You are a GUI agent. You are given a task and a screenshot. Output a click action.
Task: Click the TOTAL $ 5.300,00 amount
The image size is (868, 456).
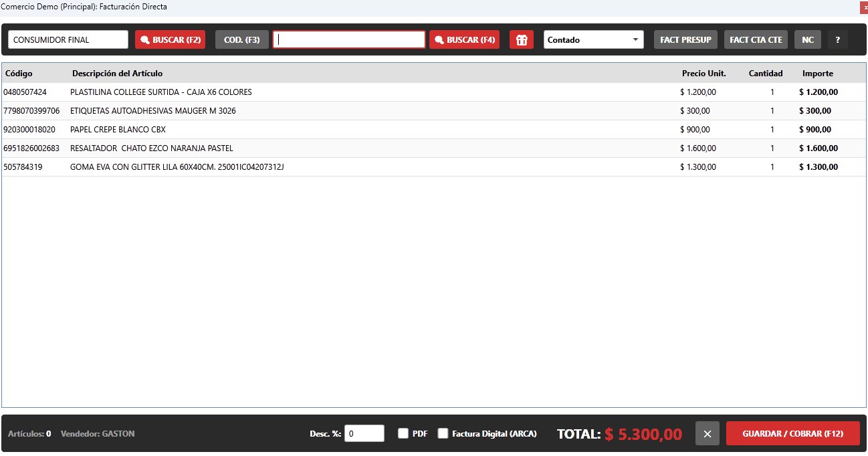643,434
